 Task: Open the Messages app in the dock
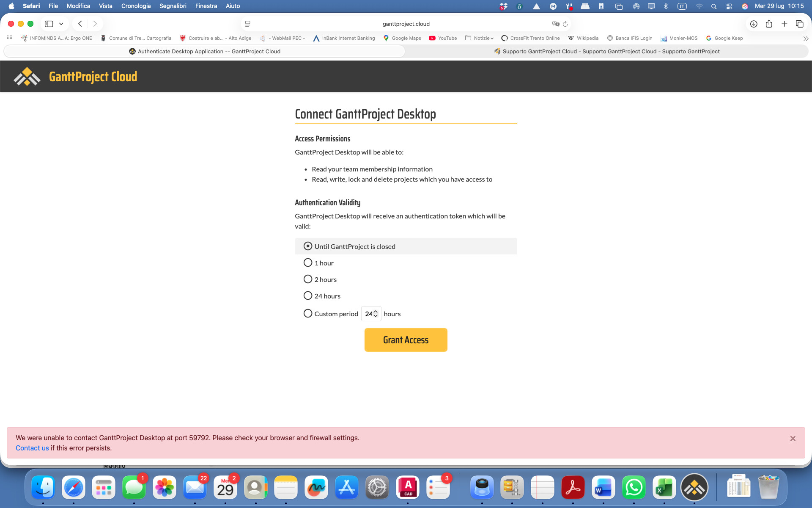pyautogui.click(x=134, y=487)
